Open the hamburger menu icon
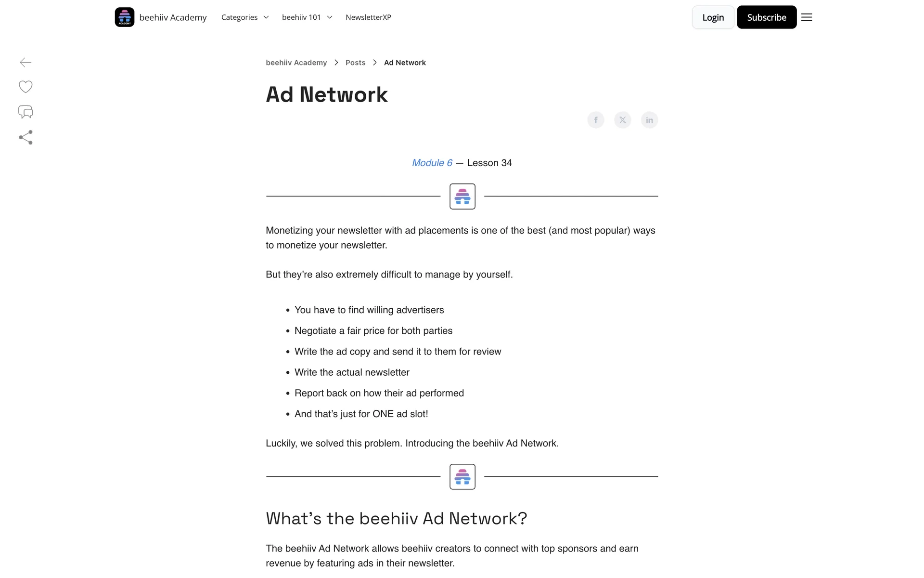924x578 pixels. (x=807, y=17)
